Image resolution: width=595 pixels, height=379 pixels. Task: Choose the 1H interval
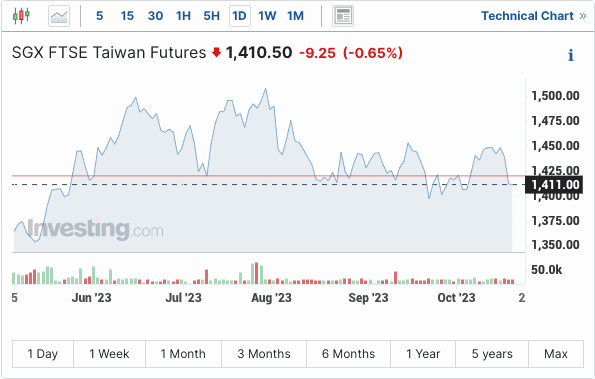coord(183,16)
